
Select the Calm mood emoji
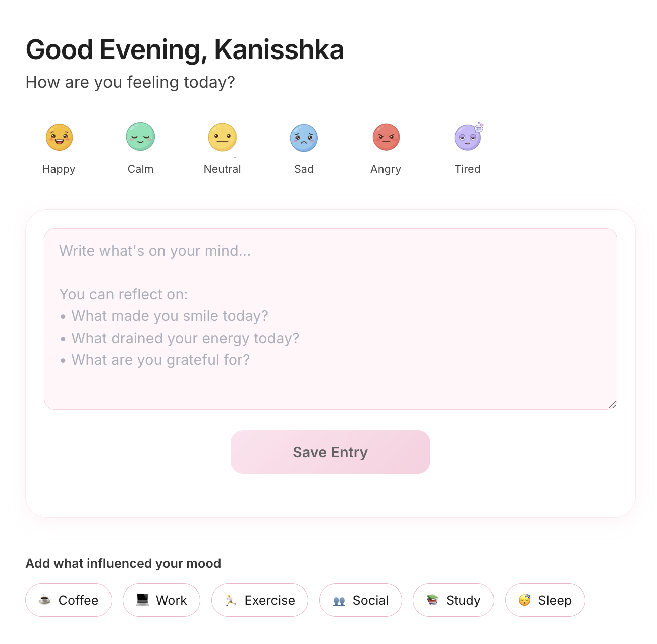tap(140, 137)
